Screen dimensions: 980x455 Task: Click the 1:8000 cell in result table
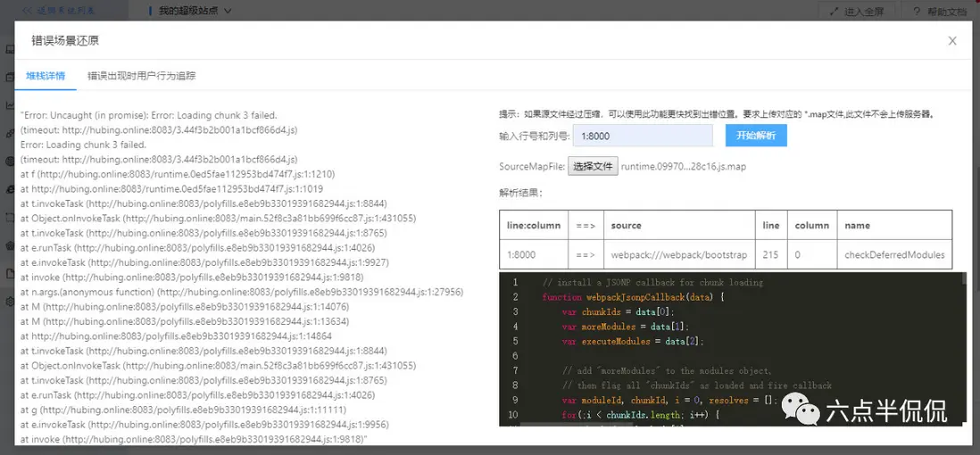click(x=533, y=255)
